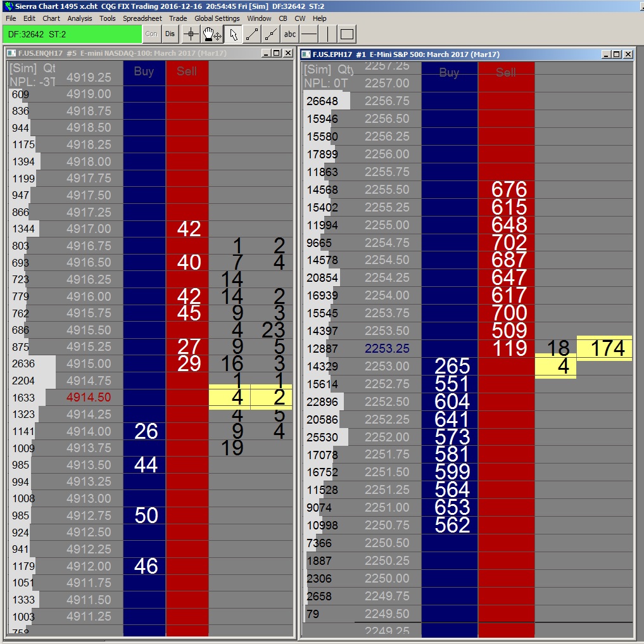The height and width of the screenshot is (644, 644).
Task: Select the pointer arrow tool
Action: coord(233,34)
